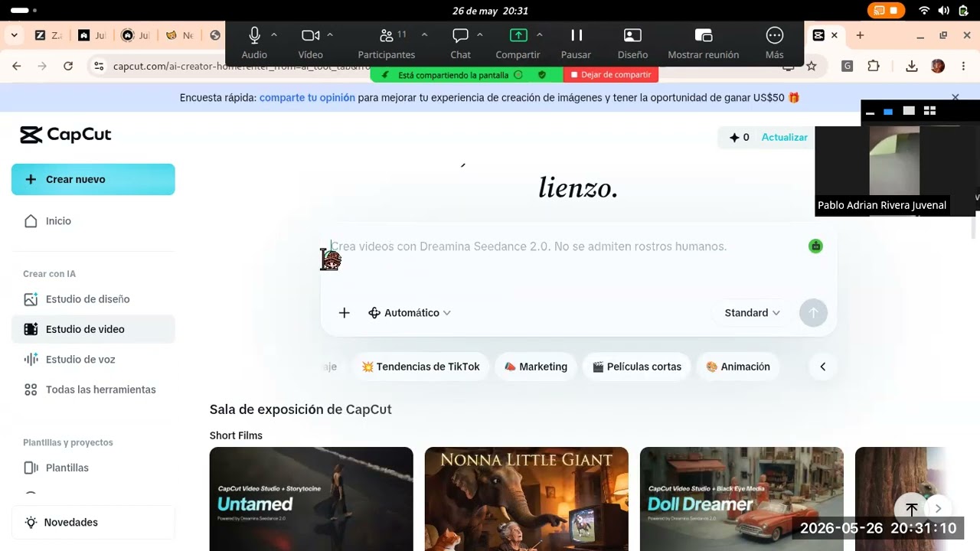Viewport: 980px width, 551px height.
Task: Select the Tendencias de TikTok chip
Action: [420, 367]
